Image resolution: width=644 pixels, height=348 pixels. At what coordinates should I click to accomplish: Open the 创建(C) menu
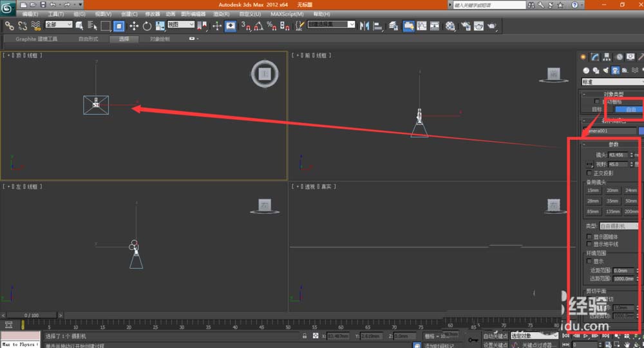pos(129,14)
